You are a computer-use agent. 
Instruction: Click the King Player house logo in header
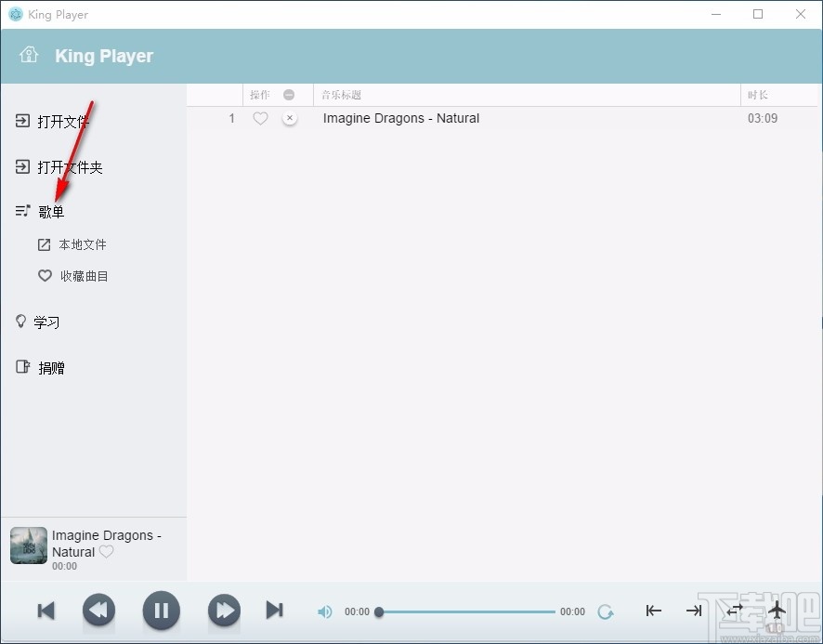[29, 55]
